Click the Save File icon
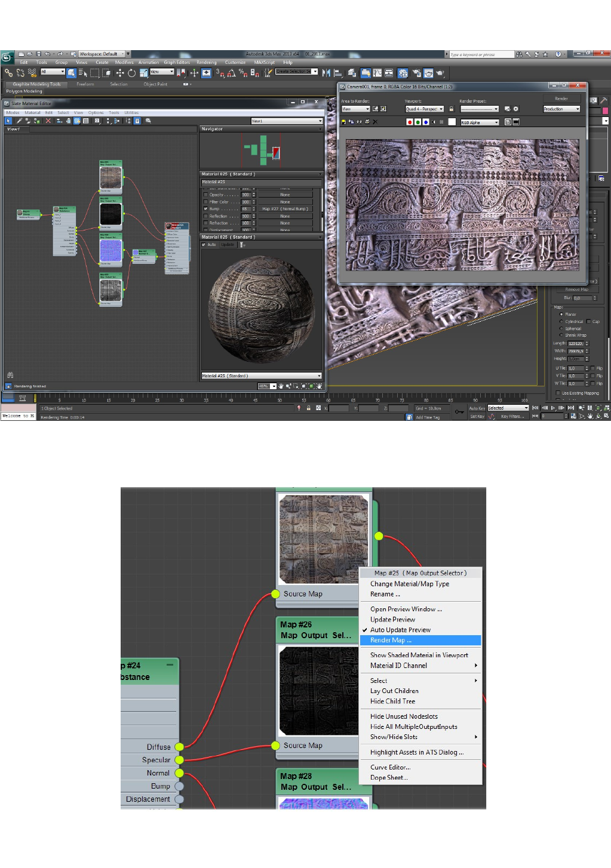611x868 pixels. coord(38,54)
